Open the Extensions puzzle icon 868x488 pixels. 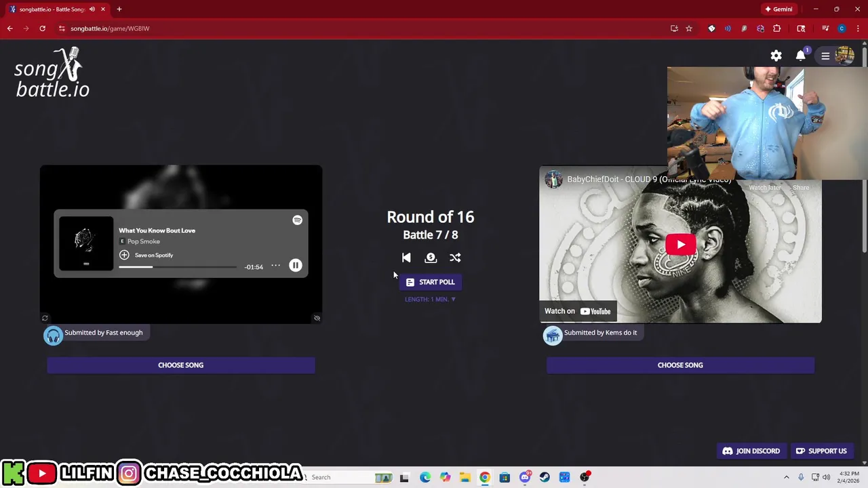776,28
